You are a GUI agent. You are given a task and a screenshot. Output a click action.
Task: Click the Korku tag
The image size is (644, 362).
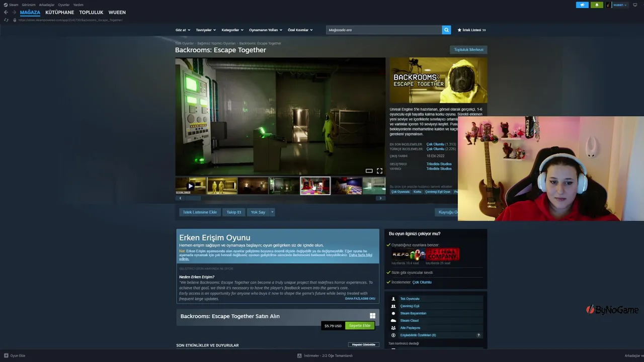(x=417, y=192)
